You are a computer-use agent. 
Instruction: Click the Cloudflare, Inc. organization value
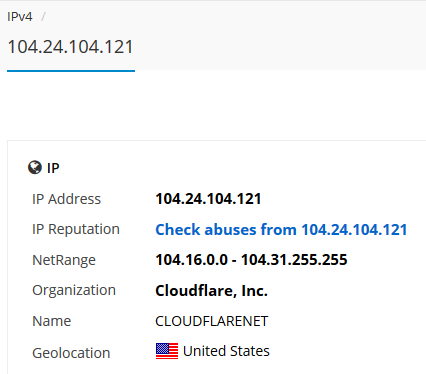click(212, 291)
